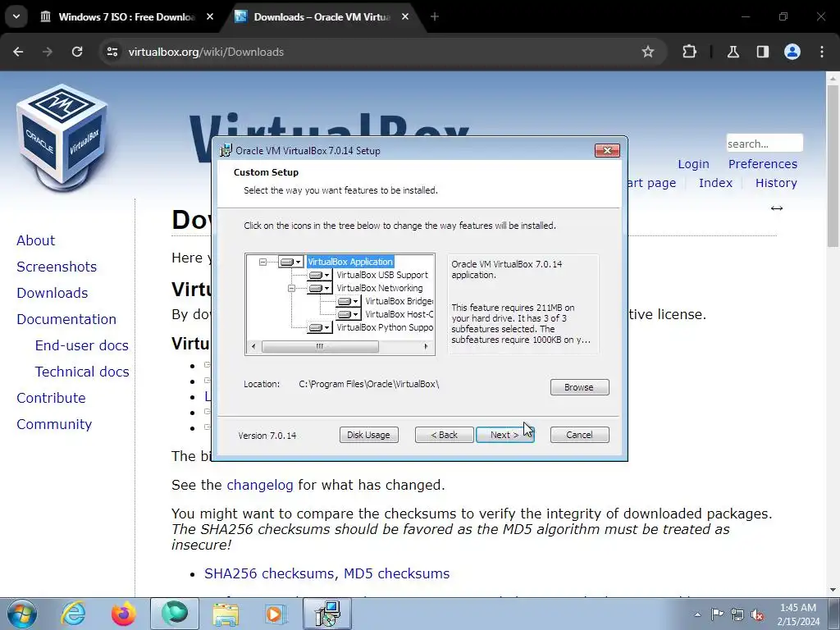840x630 pixels.
Task: Open the browser profile menu
Action: point(792,52)
